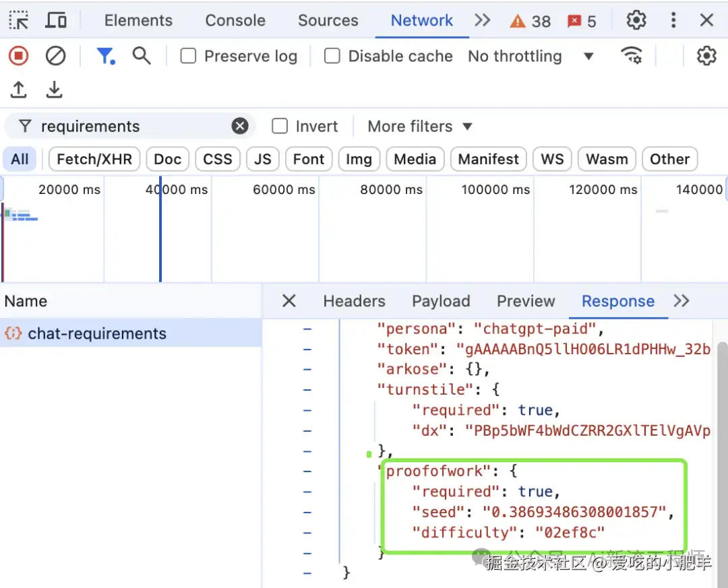Open the 38 warnings indicator

point(530,22)
